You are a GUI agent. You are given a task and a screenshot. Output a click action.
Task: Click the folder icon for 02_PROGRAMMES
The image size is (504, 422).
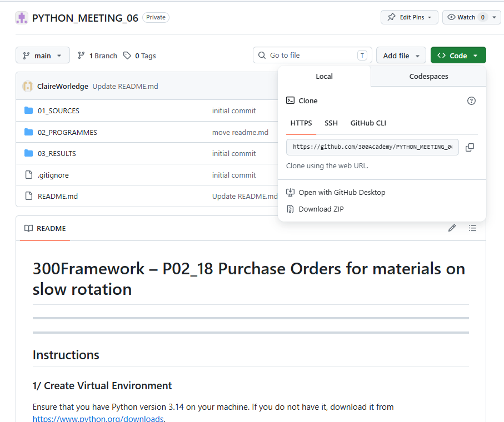click(28, 132)
